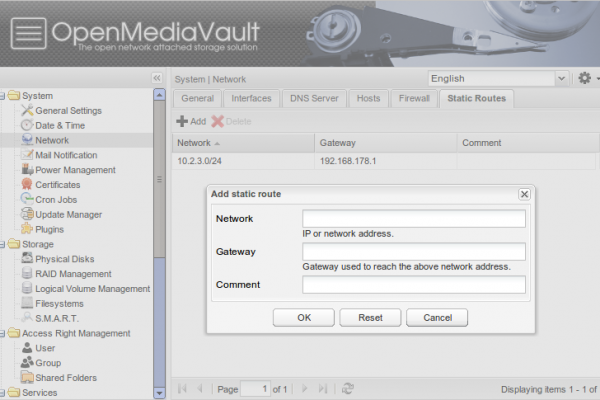Viewport: 600px width, 400px height.
Task: Click the Delete route toolbar button
Action: click(231, 121)
